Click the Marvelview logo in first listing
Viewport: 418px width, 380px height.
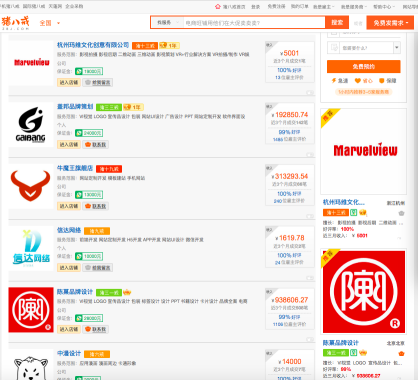coord(31,63)
